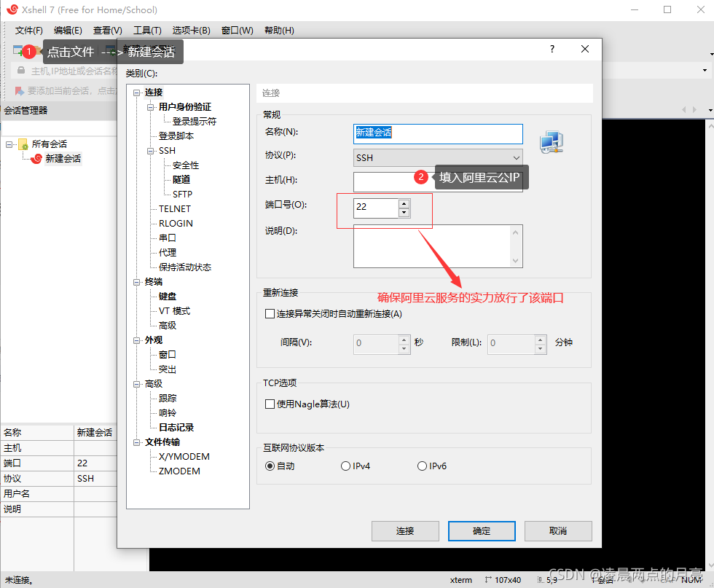Select the 自动 protocol version radio
The width and height of the screenshot is (714, 588).
(270, 466)
